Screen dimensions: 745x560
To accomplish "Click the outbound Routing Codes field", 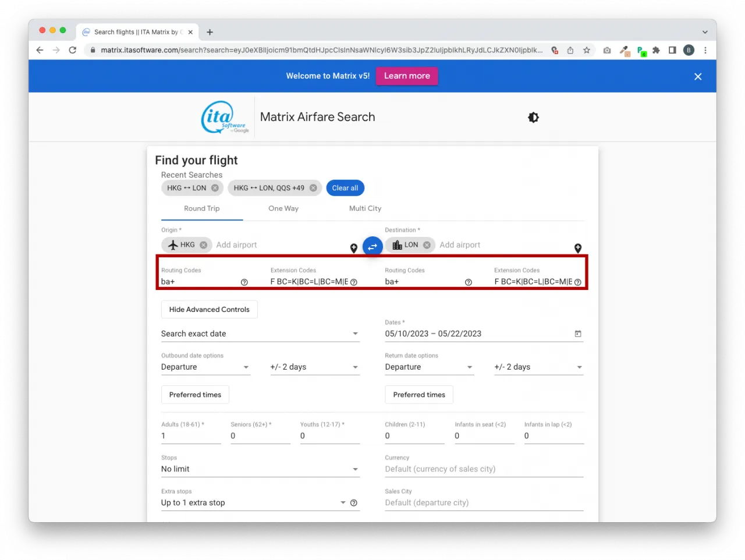I will [x=200, y=282].
